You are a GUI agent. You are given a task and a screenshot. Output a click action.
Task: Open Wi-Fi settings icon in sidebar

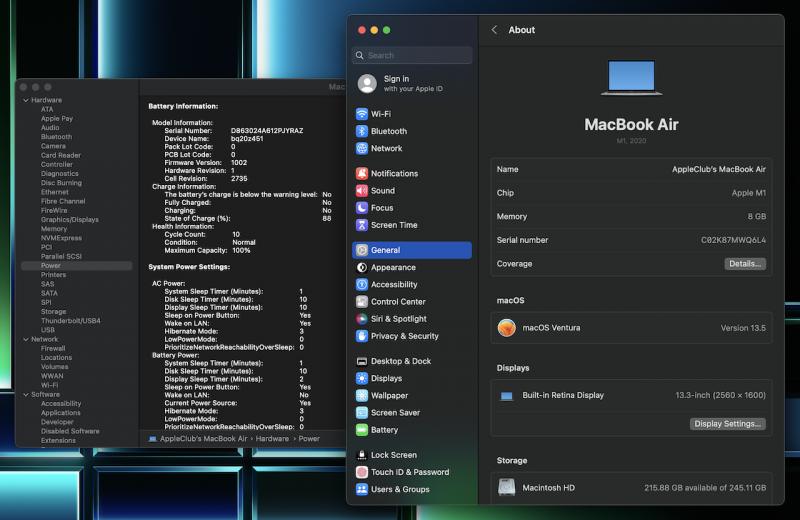pos(362,114)
